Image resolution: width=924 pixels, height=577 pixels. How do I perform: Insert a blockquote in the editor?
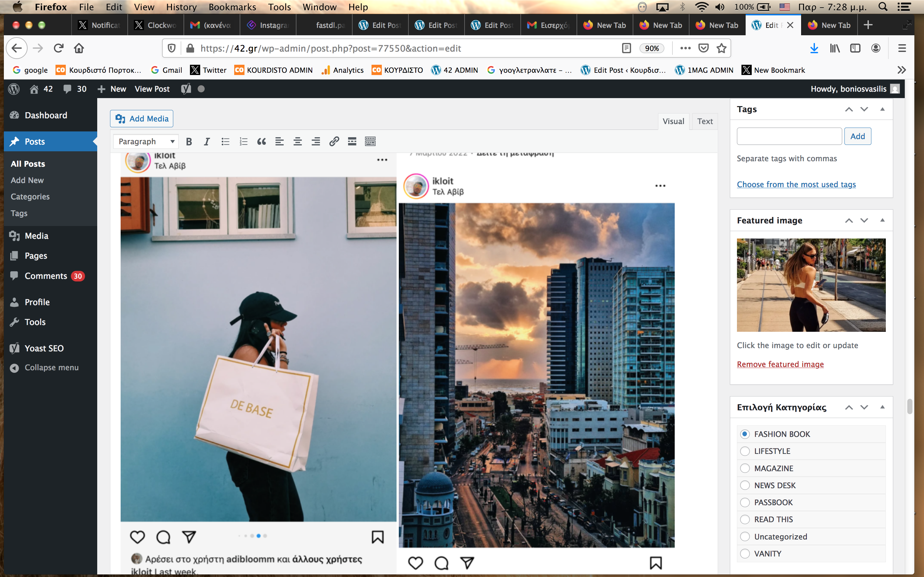(x=261, y=142)
